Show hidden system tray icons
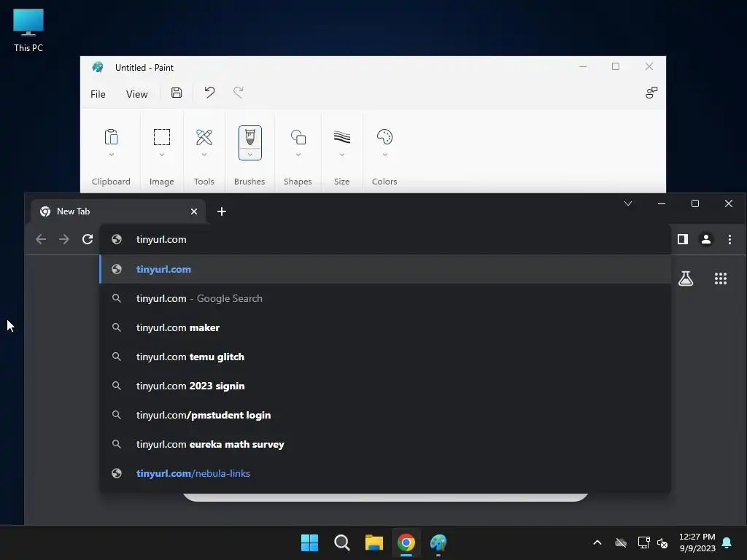The image size is (747, 560). pyautogui.click(x=597, y=542)
